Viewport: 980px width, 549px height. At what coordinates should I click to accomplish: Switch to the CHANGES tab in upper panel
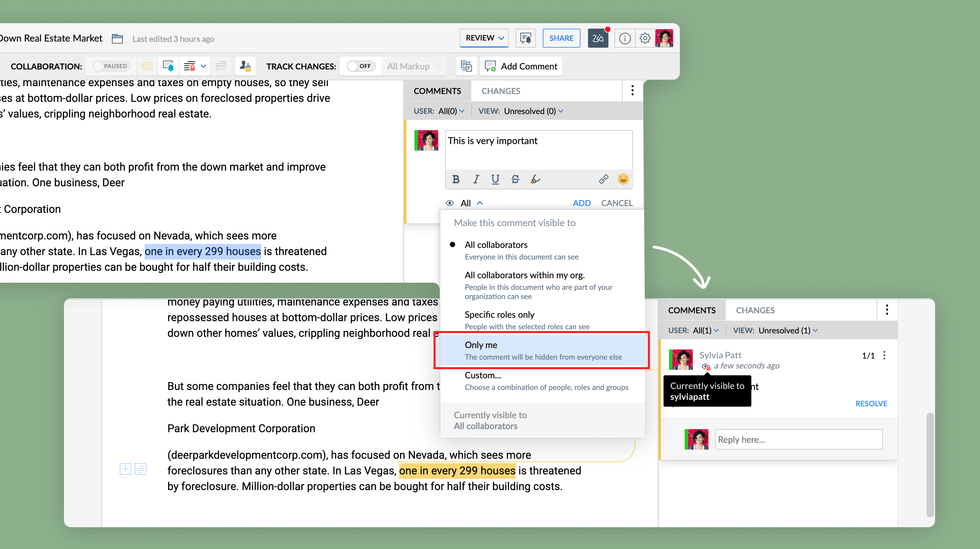coord(501,91)
